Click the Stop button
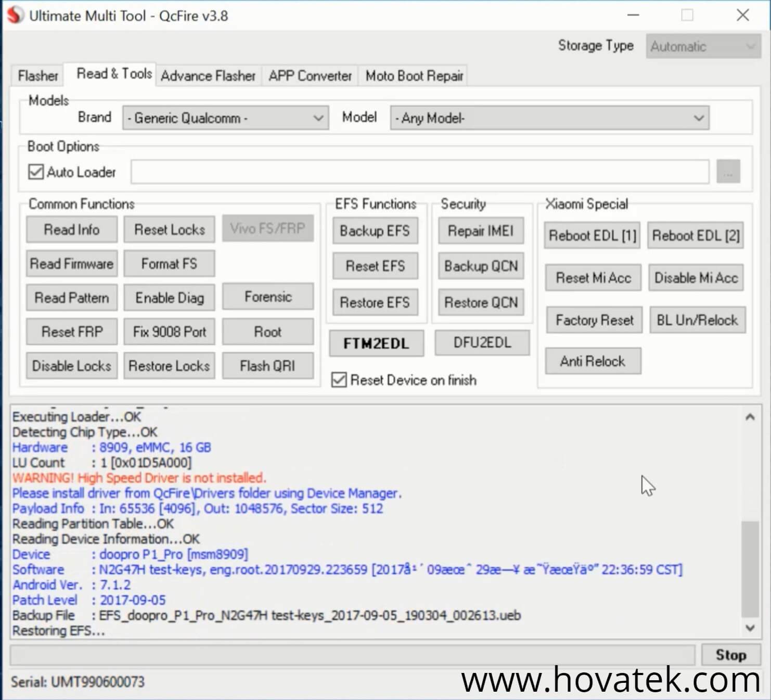 point(731,655)
